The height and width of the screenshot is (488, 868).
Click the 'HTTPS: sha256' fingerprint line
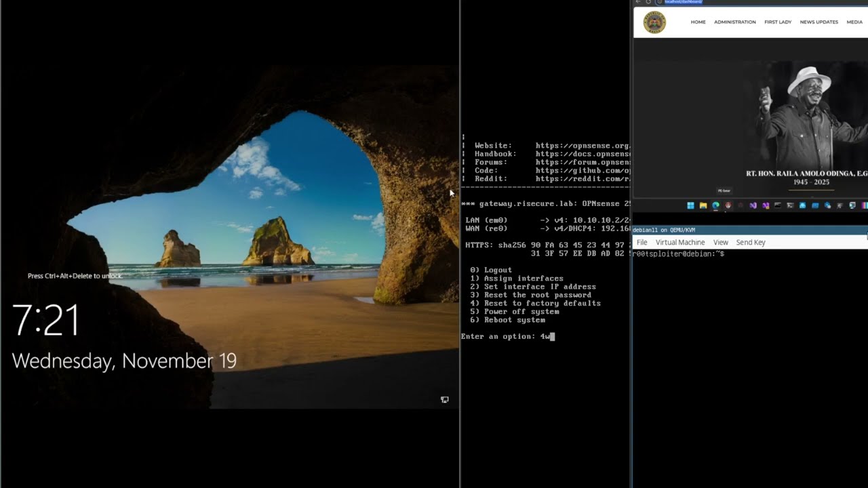548,245
